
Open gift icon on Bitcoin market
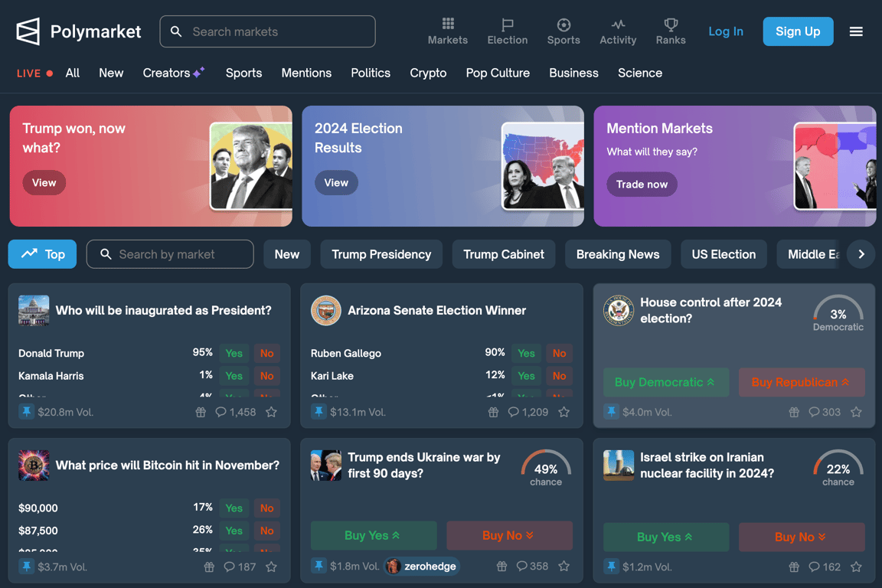[209, 567]
